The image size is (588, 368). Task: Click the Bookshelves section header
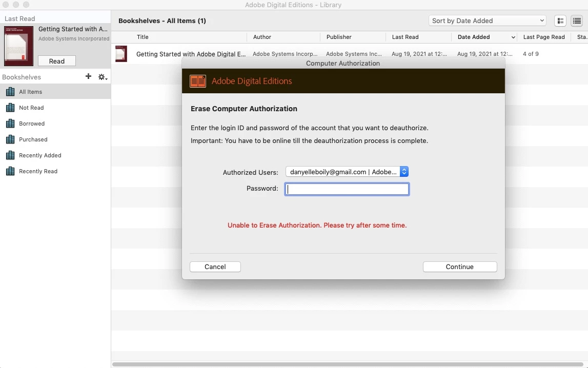pyautogui.click(x=22, y=77)
